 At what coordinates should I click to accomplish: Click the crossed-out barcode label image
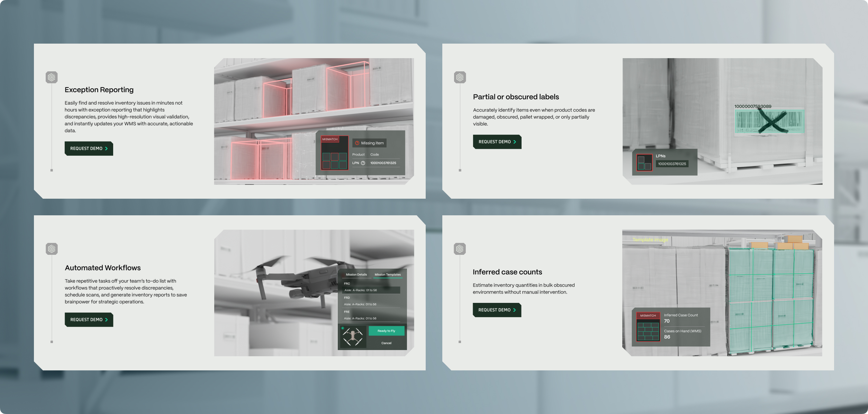pos(769,122)
